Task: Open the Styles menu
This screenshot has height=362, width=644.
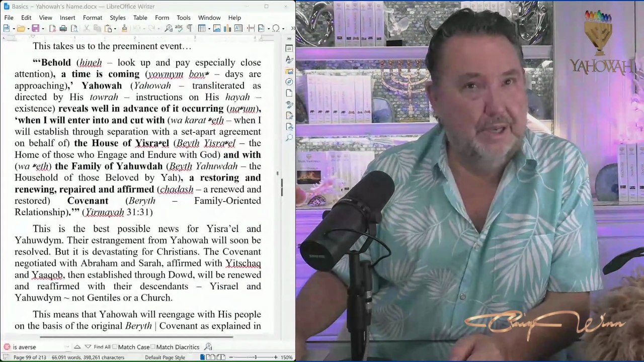Action: 118,18
